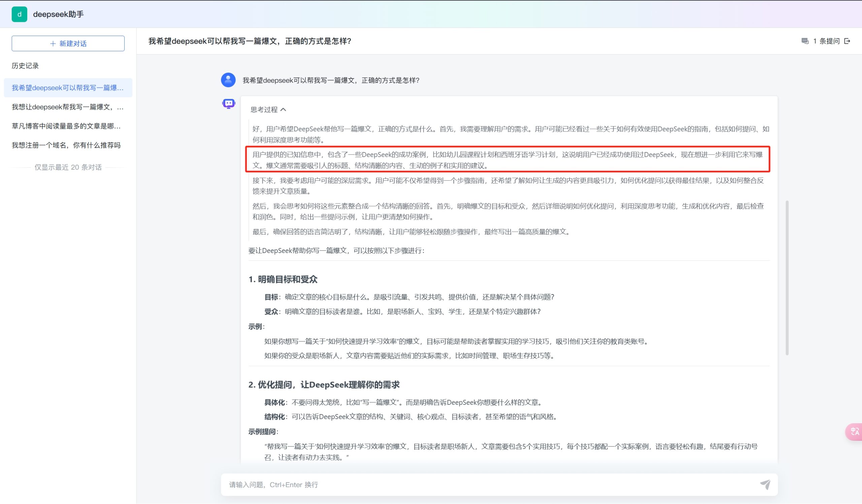Click the 1 条提问 label

pos(826,41)
